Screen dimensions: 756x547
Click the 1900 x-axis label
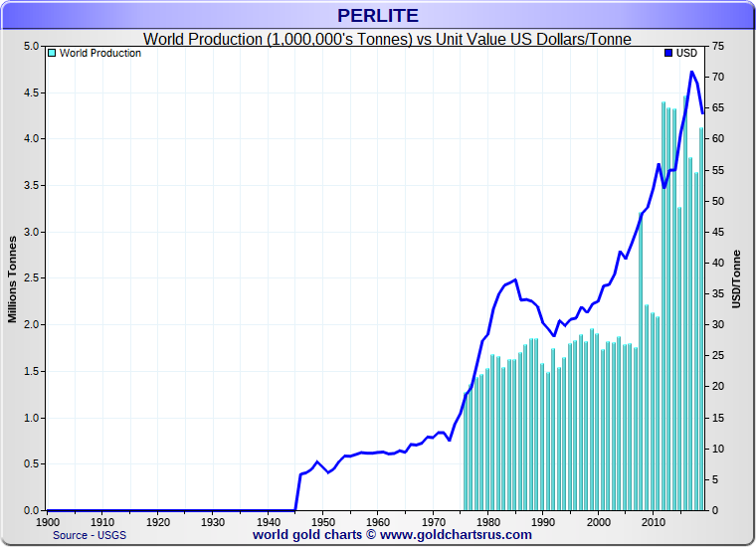pyautogui.click(x=48, y=522)
